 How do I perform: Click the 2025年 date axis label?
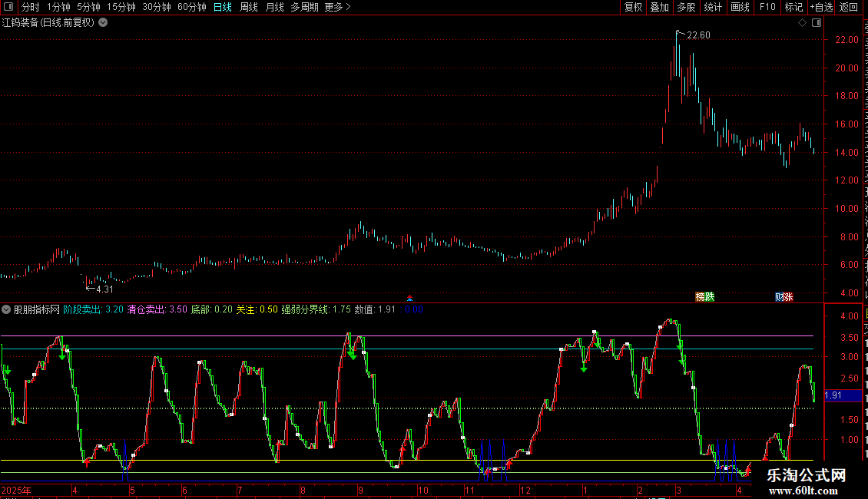coord(16,491)
